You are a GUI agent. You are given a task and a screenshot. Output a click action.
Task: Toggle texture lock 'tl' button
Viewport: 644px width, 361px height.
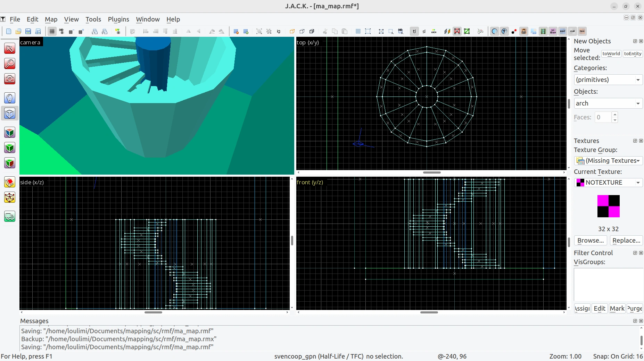414,31
